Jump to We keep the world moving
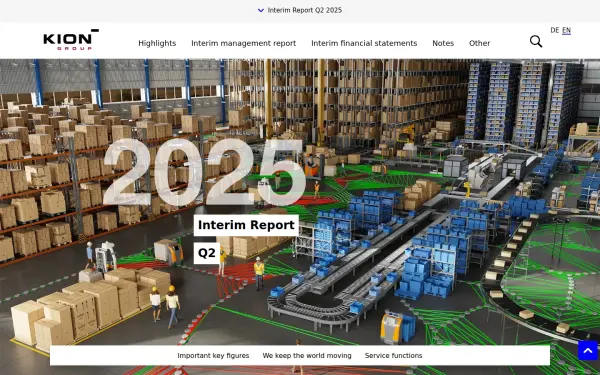Screen dimensions: 600x375 [307, 355]
